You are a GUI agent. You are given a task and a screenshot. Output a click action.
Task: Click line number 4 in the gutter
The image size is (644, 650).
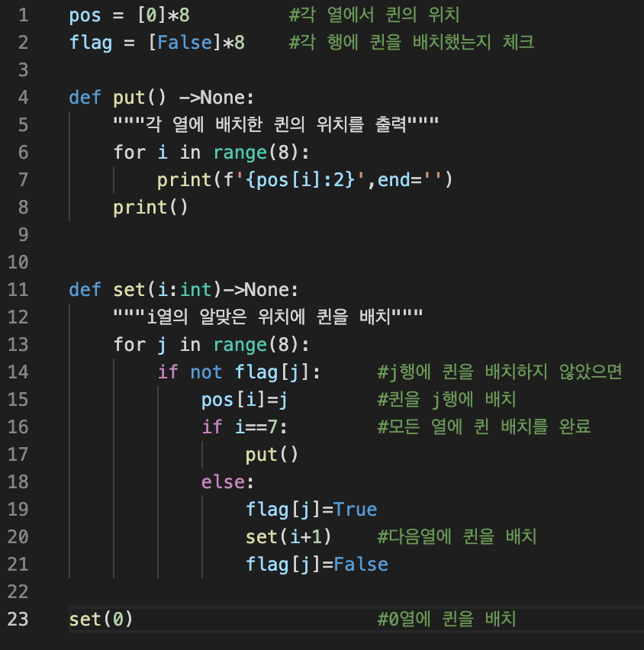coord(24,98)
